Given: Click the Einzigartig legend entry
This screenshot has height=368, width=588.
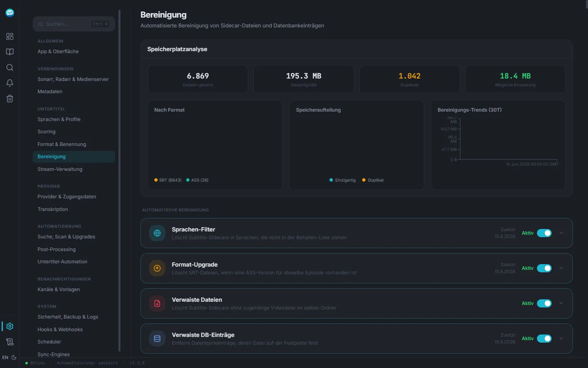Looking at the screenshot, I should (x=343, y=180).
